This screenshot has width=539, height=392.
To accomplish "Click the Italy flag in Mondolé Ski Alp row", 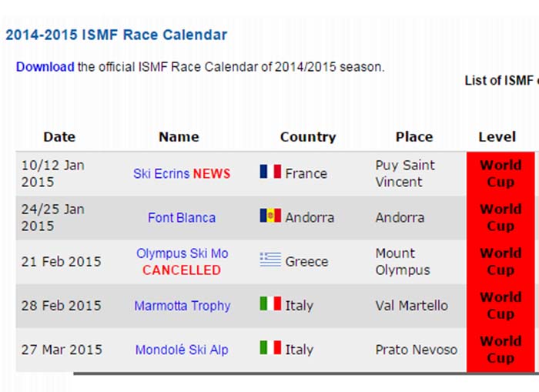I will [270, 347].
